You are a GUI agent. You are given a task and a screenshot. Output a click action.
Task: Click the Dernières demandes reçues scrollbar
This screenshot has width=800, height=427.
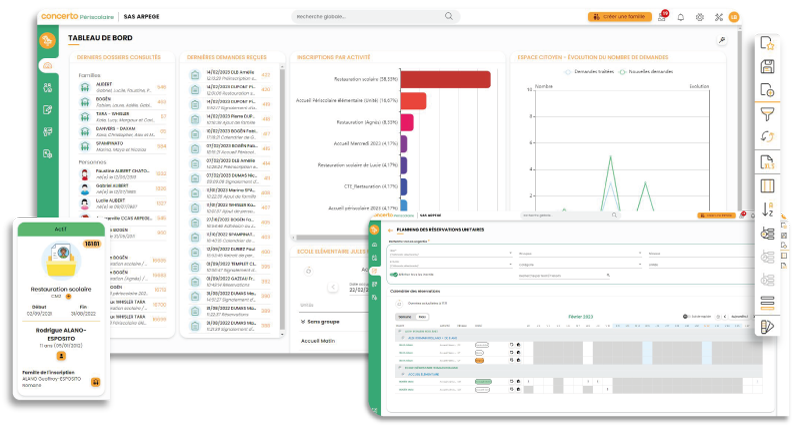pyautogui.click(x=282, y=199)
